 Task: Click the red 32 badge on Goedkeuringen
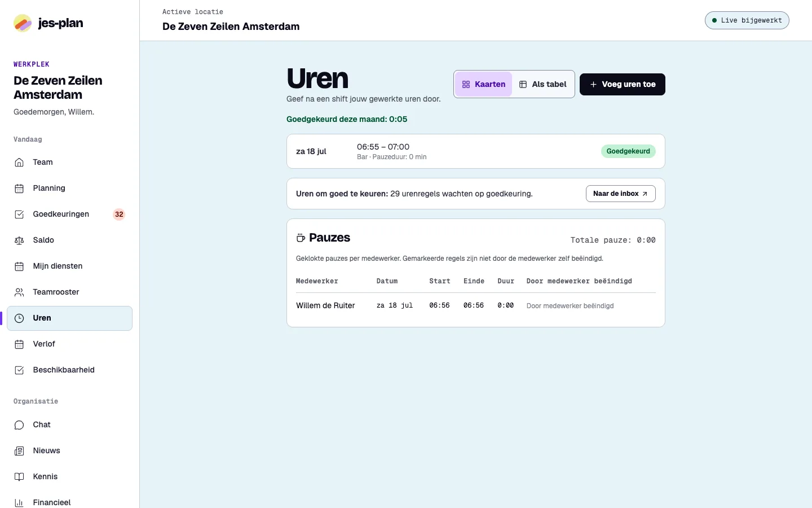(x=119, y=214)
